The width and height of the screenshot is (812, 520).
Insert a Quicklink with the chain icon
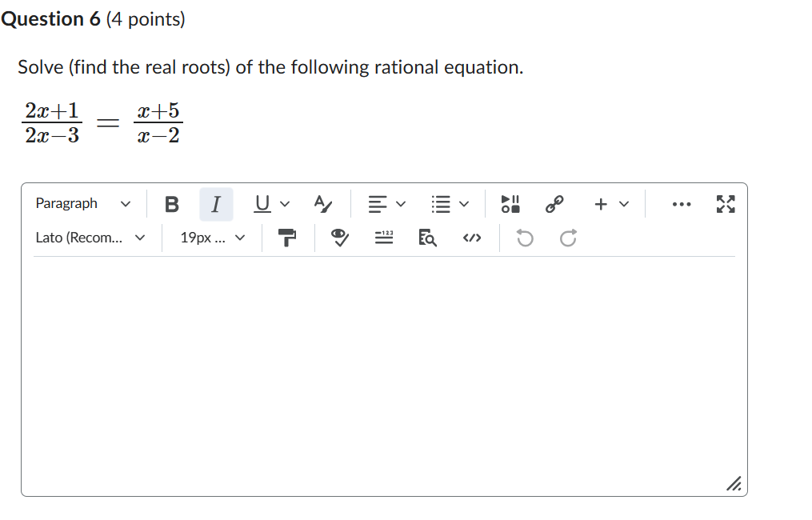[x=554, y=204]
